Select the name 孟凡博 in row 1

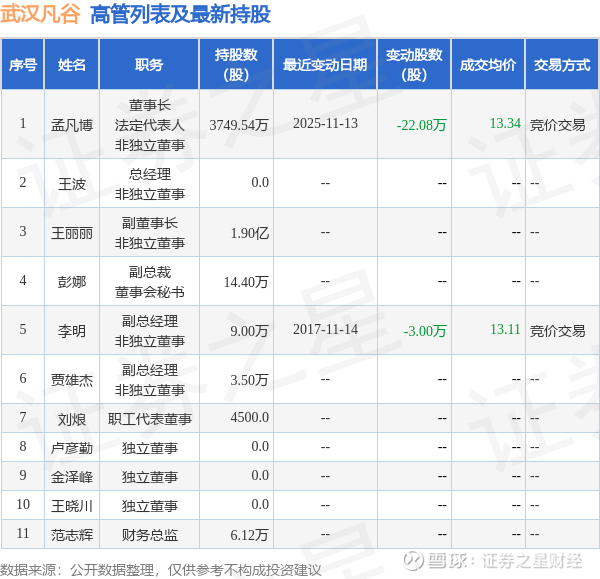pyautogui.click(x=72, y=125)
